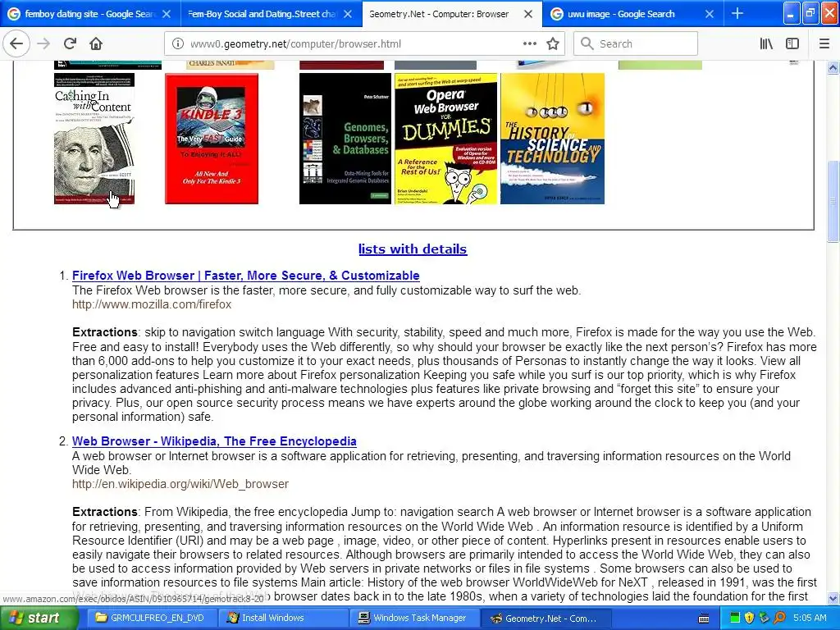Click the 5:05 AM system clock

coord(810,619)
